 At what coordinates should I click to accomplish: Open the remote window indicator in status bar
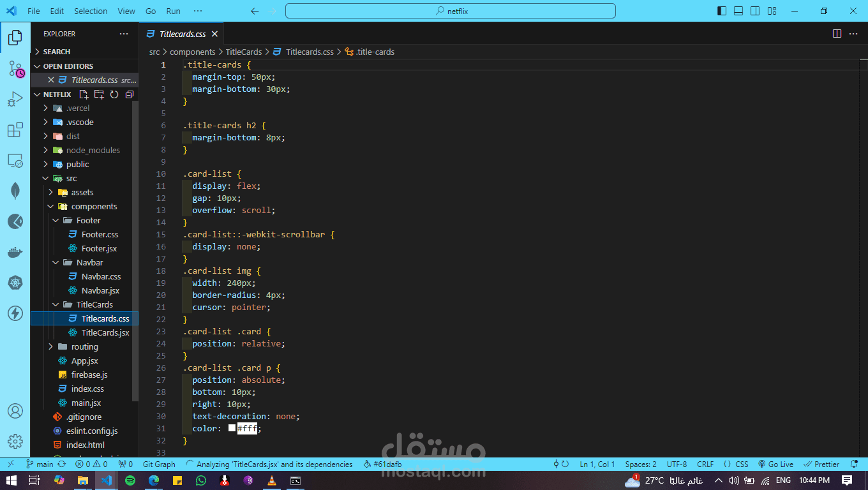tap(10, 464)
